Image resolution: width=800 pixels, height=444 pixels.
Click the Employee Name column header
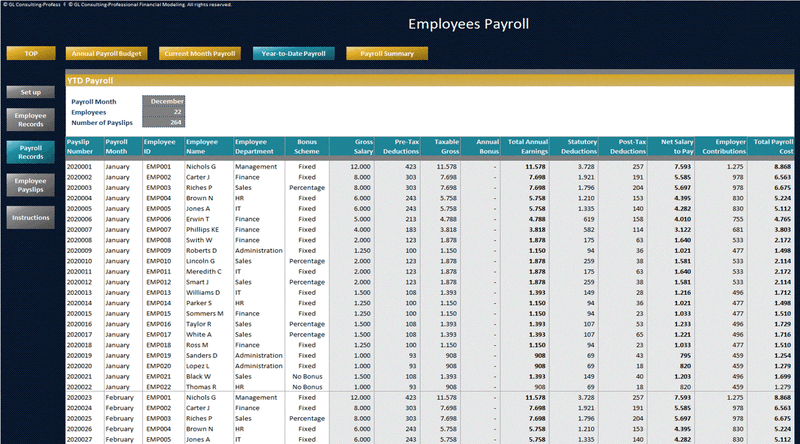pyautogui.click(x=209, y=146)
